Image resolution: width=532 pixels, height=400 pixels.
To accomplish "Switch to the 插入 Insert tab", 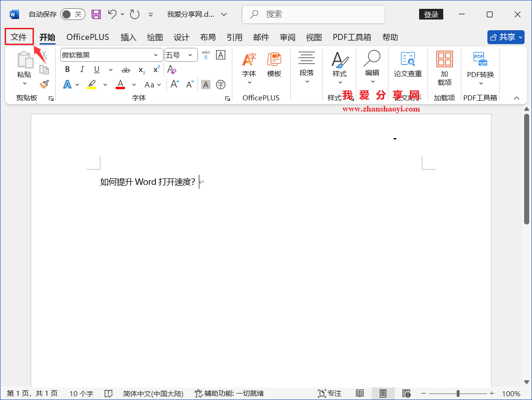I will click(128, 37).
